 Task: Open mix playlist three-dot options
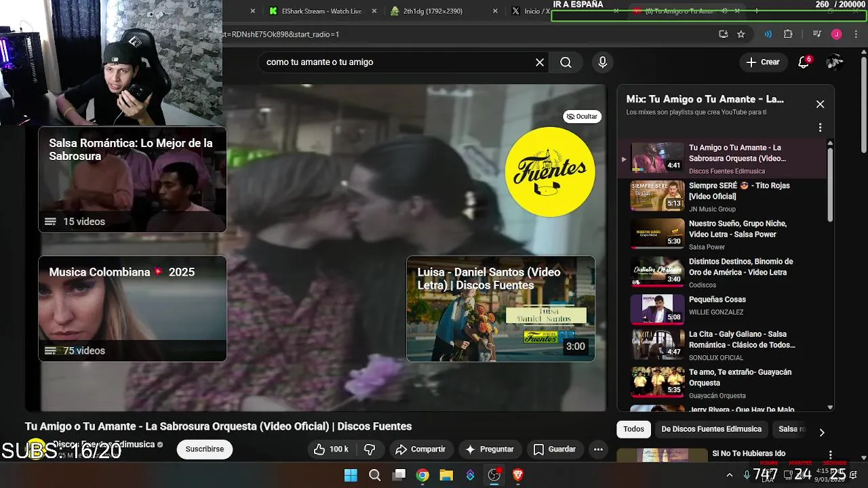pos(820,127)
